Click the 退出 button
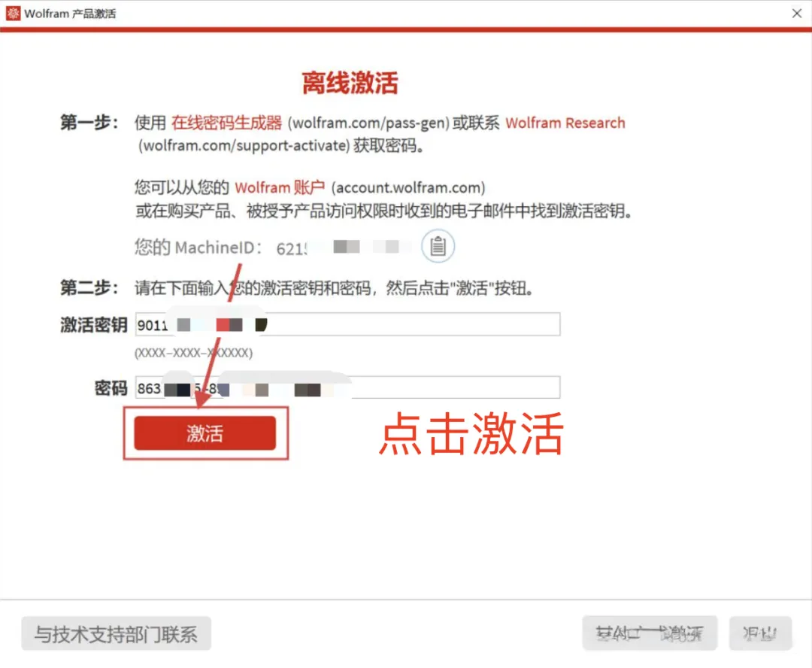812x668 pixels. click(760, 633)
